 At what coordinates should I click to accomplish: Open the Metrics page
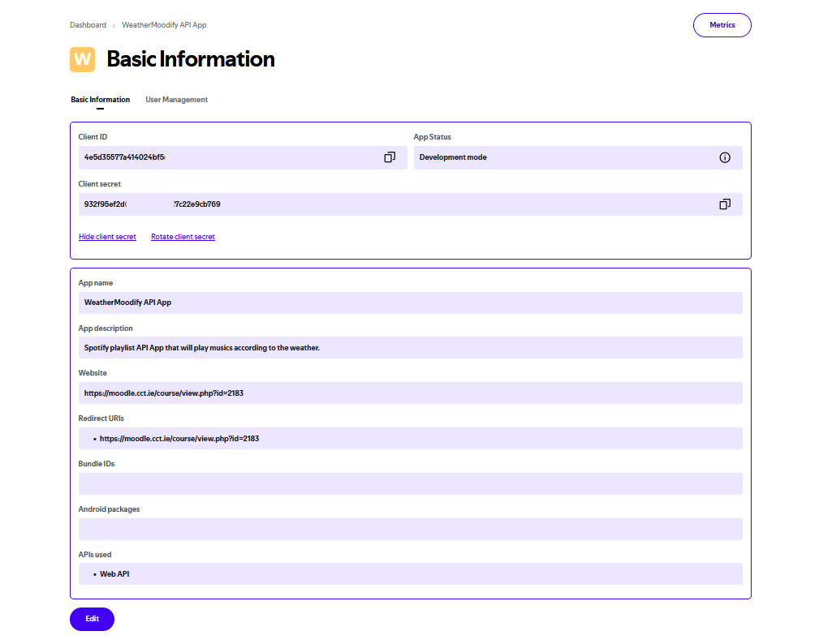[x=722, y=25]
